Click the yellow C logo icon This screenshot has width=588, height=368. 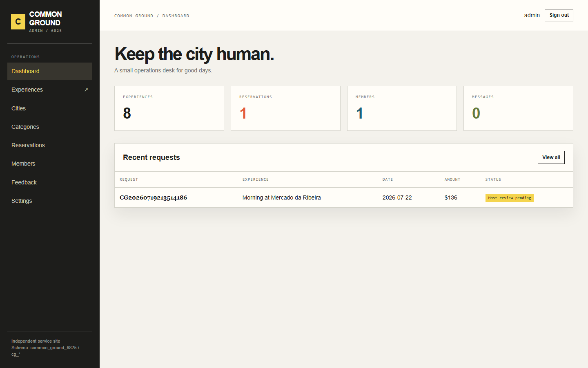[x=18, y=22]
